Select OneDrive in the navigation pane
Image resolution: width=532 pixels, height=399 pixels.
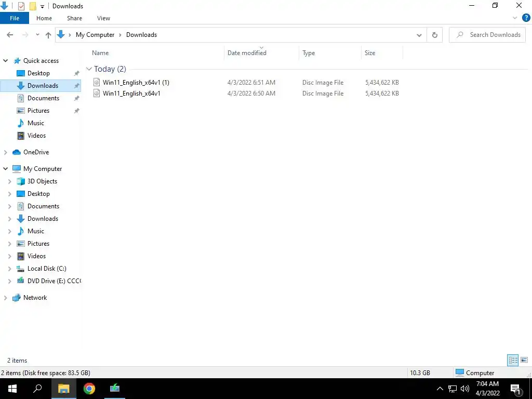click(36, 152)
